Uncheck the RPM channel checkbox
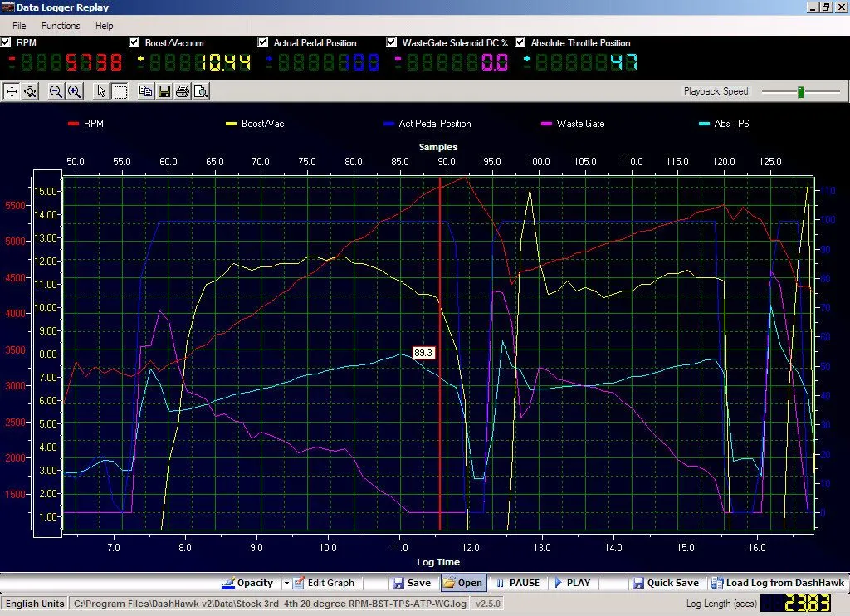 7,42
